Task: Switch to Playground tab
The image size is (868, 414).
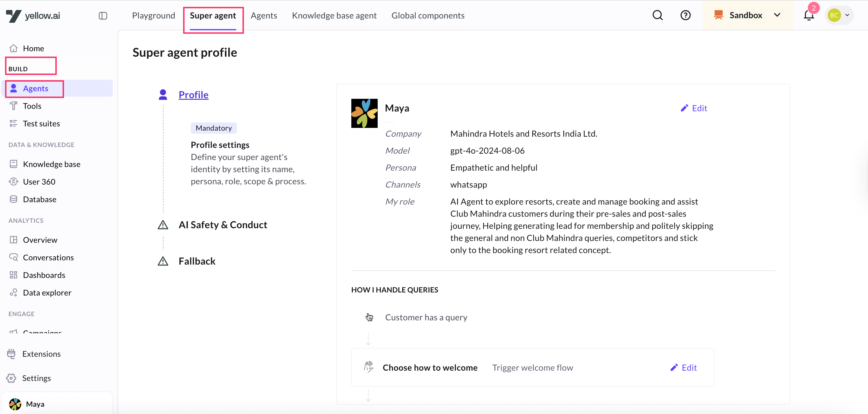Action: click(153, 15)
